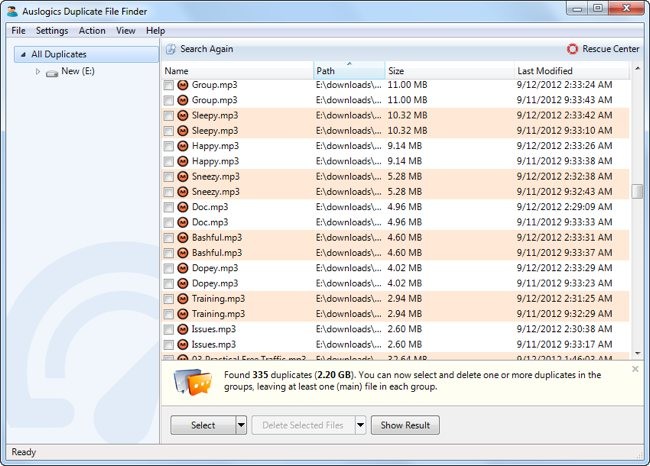Open the View menu
The image size is (650, 466).
coord(125,31)
